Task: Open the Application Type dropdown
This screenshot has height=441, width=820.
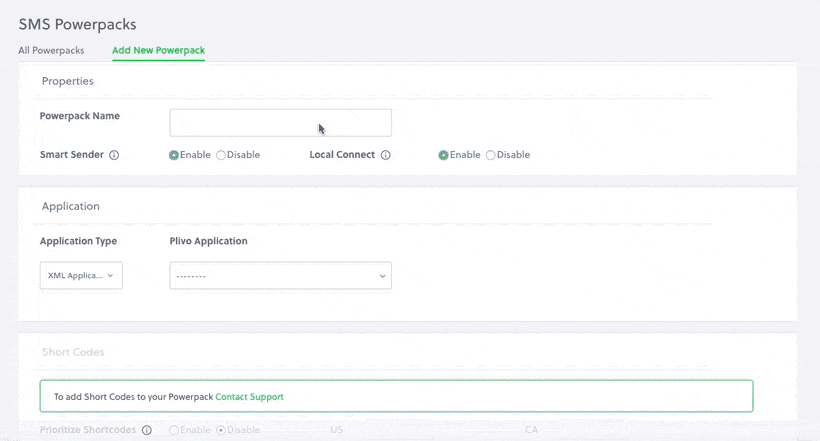Action: (81, 276)
